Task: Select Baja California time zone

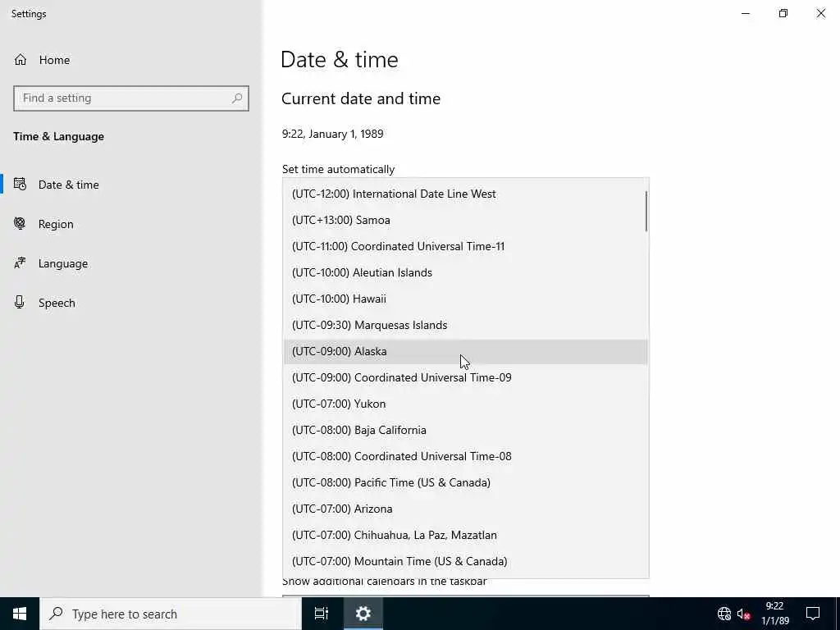Action: pos(466,430)
